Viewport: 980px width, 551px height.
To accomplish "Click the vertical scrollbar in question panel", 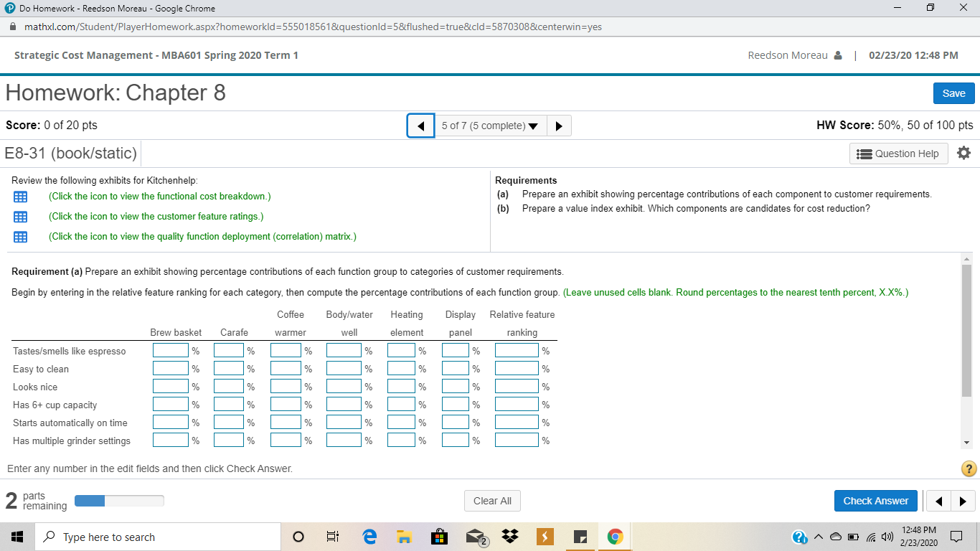I will pos(967,330).
